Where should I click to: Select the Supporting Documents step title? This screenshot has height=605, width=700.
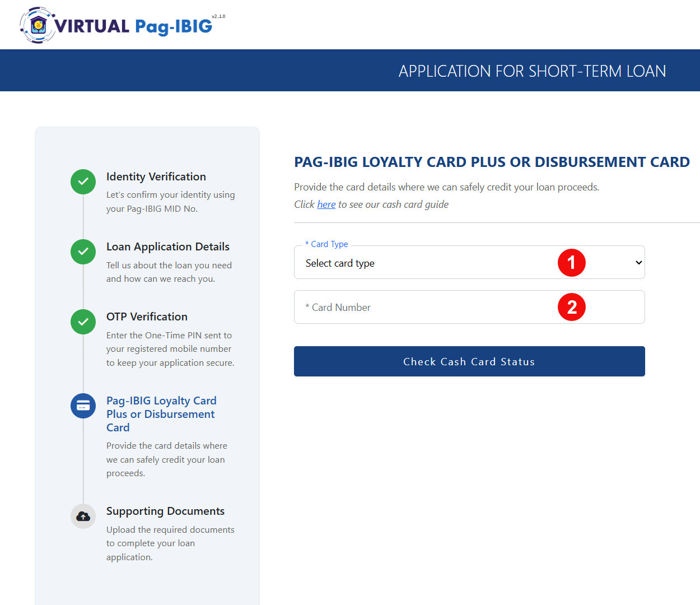tap(165, 511)
